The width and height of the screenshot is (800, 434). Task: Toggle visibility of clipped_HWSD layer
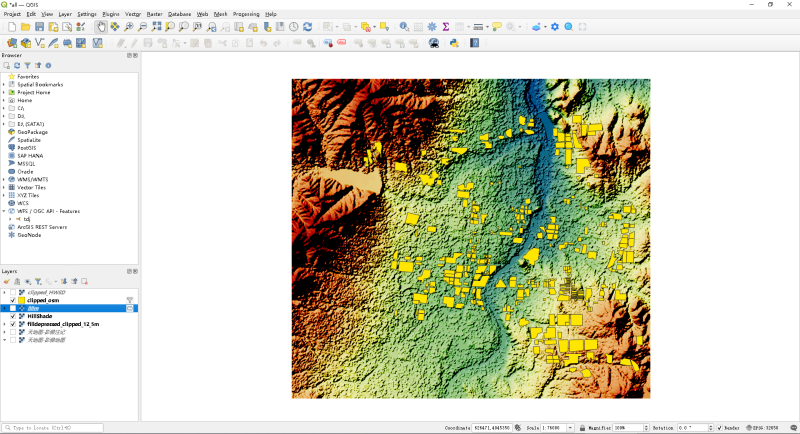13,293
